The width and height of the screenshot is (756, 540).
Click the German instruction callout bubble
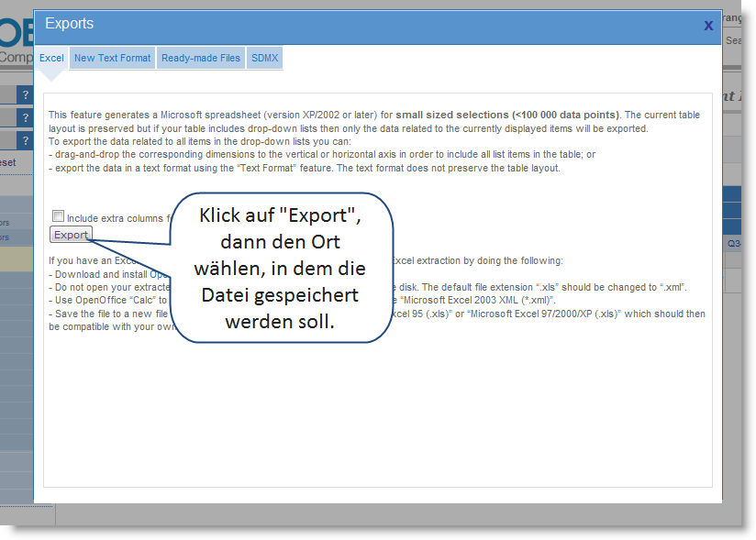283,269
